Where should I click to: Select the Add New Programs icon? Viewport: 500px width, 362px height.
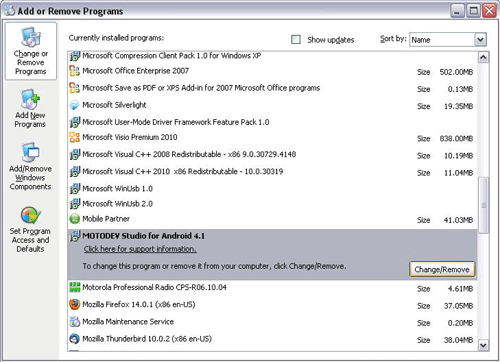coord(30,99)
